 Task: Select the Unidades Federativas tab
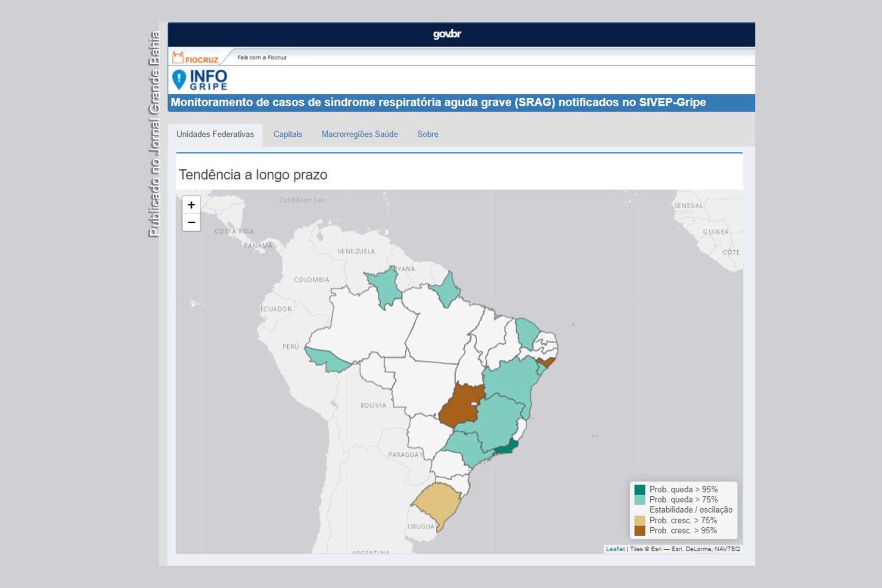[215, 134]
